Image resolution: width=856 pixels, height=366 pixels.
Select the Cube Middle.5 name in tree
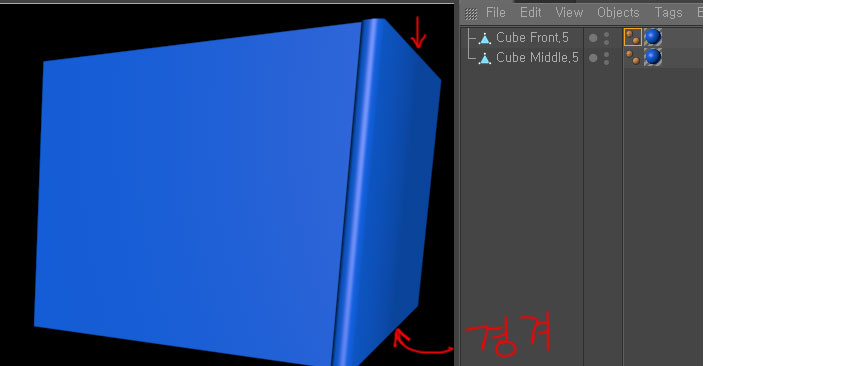(x=537, y=57)
